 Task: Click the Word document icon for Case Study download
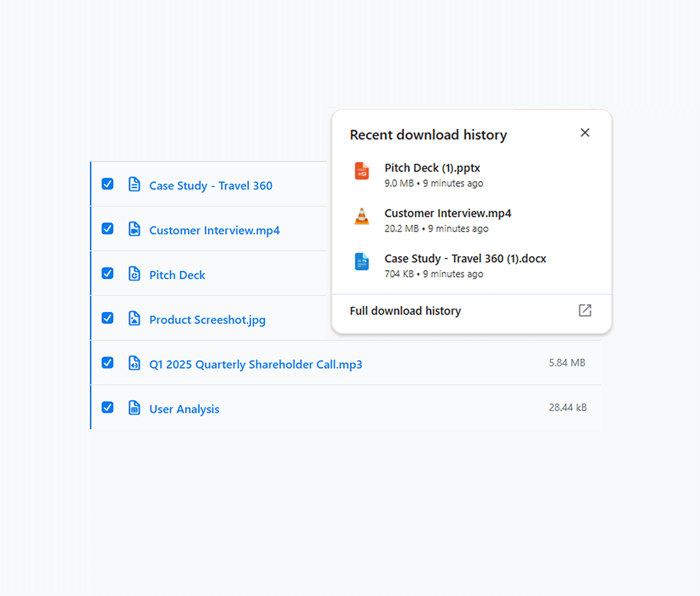coord(362,262)
